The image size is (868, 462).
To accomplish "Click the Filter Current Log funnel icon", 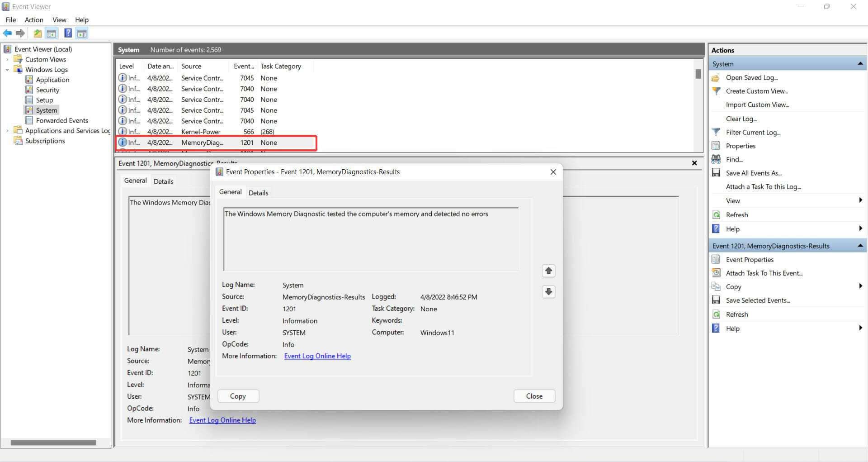I will pos(716,132).
